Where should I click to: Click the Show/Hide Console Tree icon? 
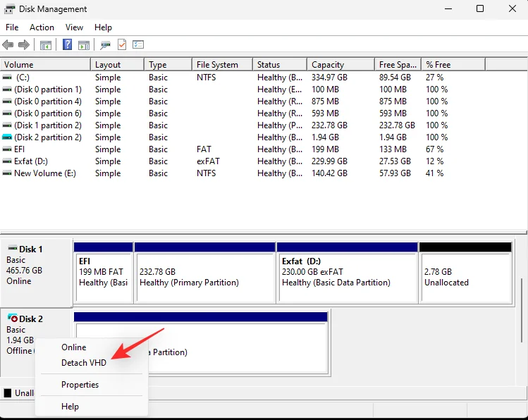tap(45, 45)
